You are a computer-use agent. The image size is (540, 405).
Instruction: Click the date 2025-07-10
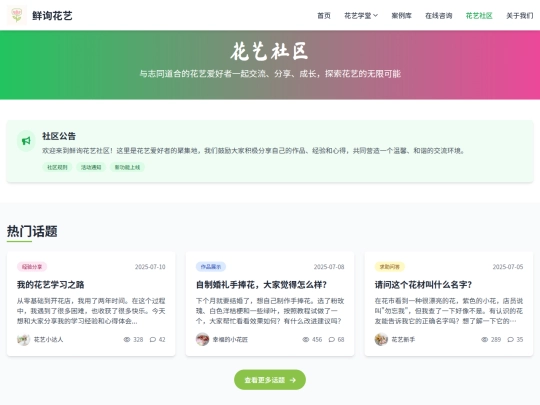(x=150, y=267)
